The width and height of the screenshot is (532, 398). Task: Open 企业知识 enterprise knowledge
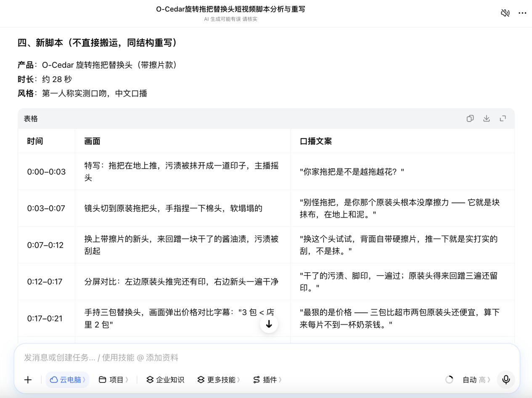tap(165, 380)
